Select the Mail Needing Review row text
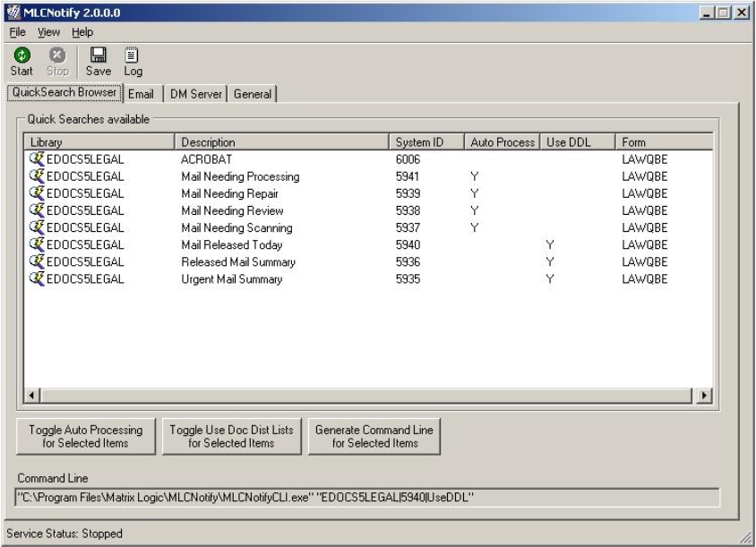Image resolution: width=756 pixels, height=547 pixels. click(x=232, y=210)
